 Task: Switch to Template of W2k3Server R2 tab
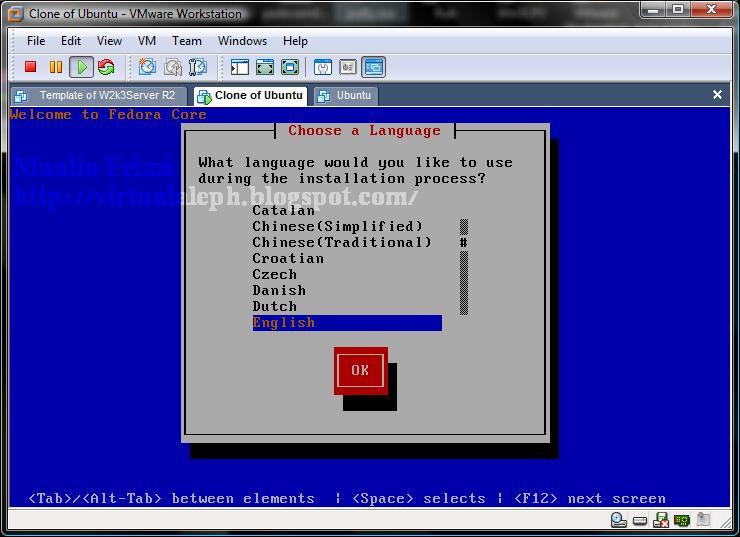[99, 96]
